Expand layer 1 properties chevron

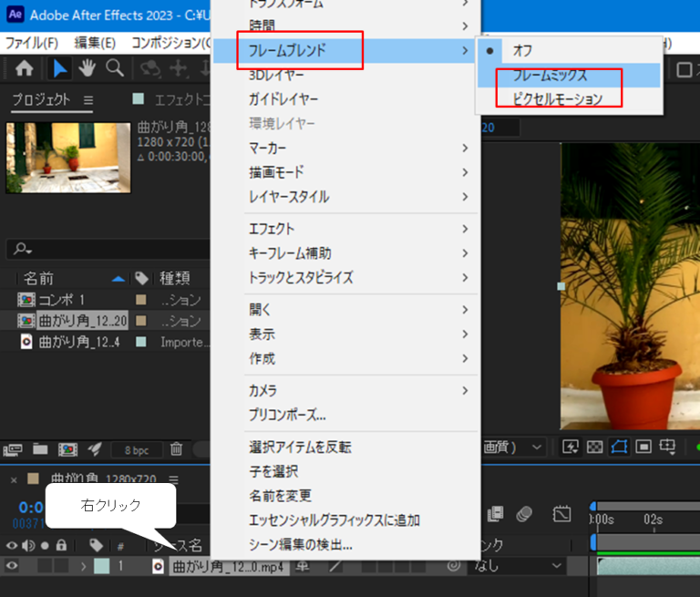tap(84, 567)
